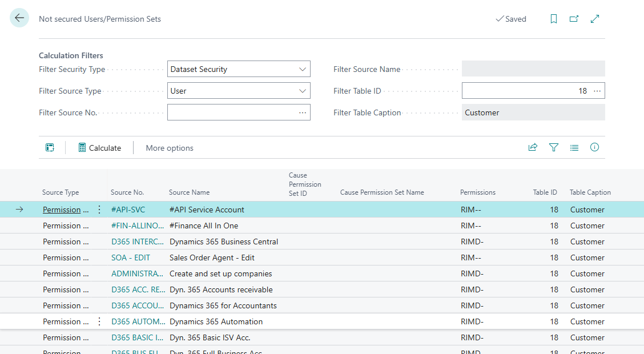Open page in new window icon
This screenshot has width=644, height=354.
tap(574, 19)
